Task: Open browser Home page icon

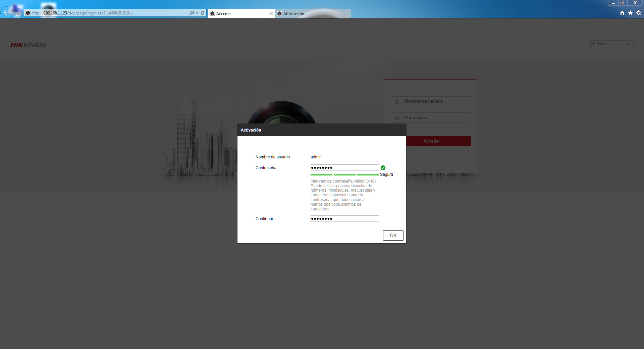Action: 622,13
